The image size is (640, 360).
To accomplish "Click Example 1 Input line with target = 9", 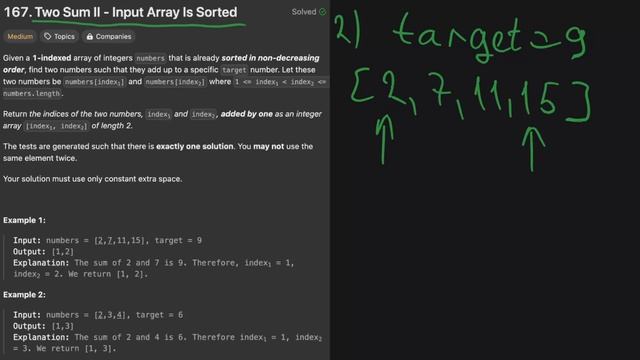I will click(107, 240).
